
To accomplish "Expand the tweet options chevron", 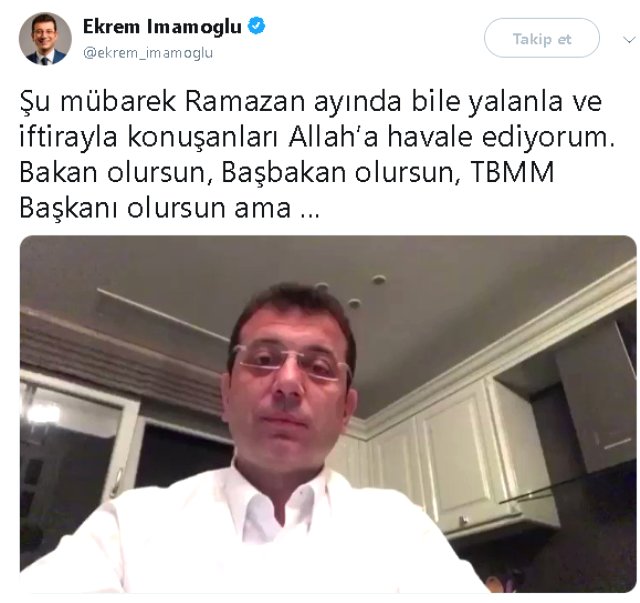I will (629, 40).
